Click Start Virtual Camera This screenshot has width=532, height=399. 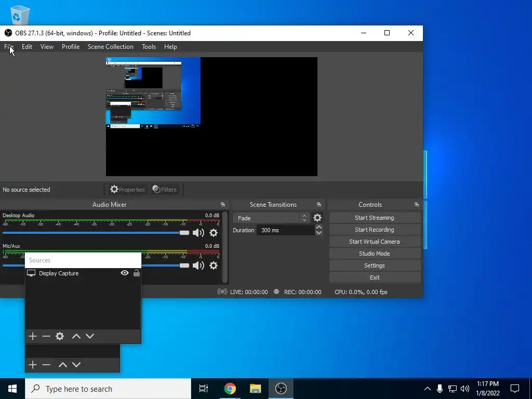375,242
